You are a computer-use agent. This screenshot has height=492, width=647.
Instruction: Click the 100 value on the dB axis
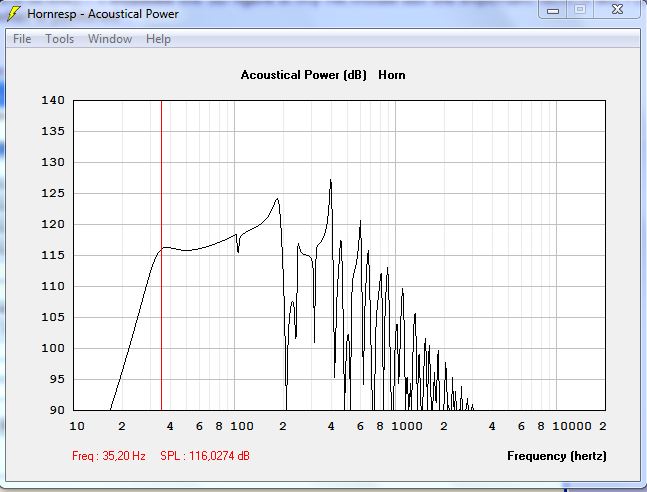(53, 348)
